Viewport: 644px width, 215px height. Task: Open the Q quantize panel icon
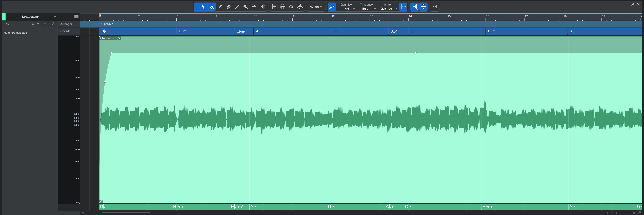(291, 7)
